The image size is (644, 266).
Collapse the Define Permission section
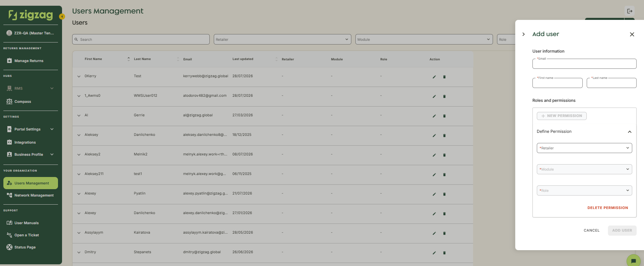pos(630,132)
